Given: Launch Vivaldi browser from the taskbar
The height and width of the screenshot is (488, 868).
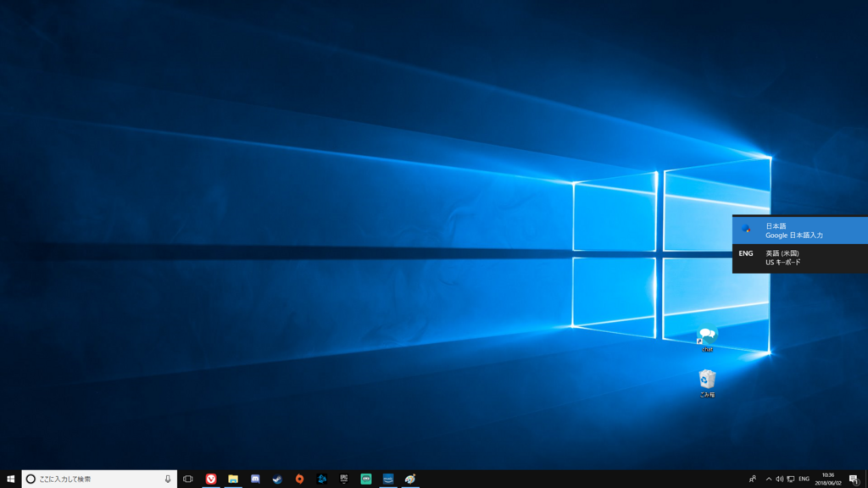Looking at the screenshot, I should pyautogui.click(x=211, y=479).
